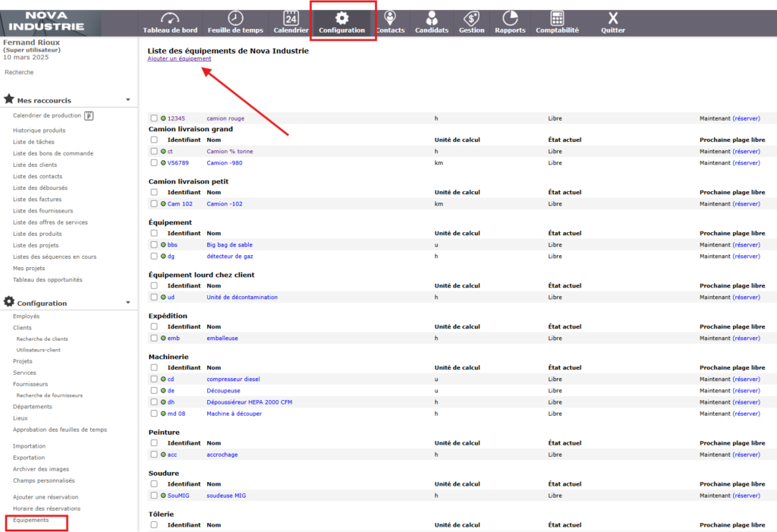Check the box for camion rouge 12345
The width and height of the screenshot is (777, 532).
point(154,118)
